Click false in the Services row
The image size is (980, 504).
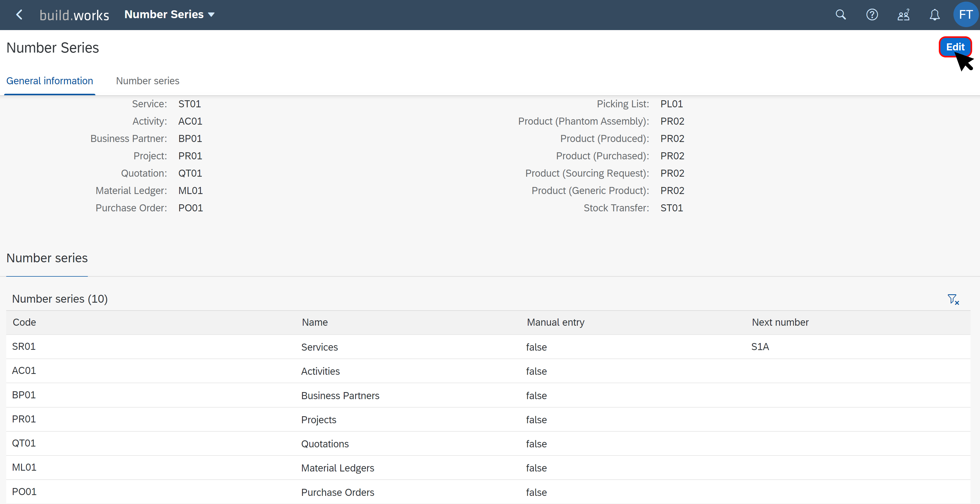click(x=536, y=347)
